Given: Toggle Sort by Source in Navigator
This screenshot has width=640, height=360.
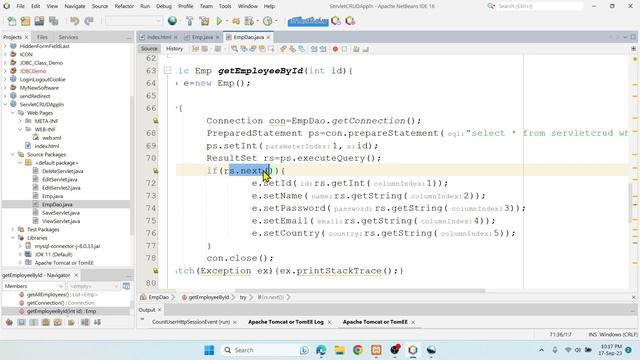Looking at the screenshot, I should [97, 322].
